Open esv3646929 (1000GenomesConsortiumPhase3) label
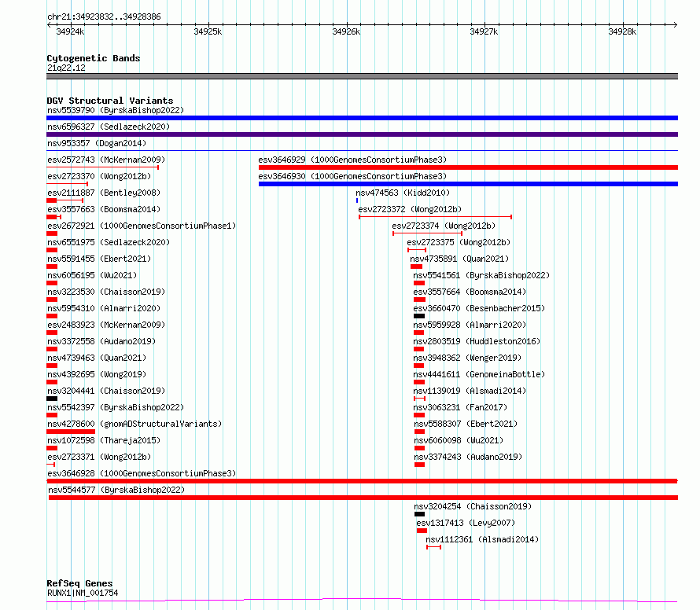This screenshot has width=700, height=610. coord(352,160)
